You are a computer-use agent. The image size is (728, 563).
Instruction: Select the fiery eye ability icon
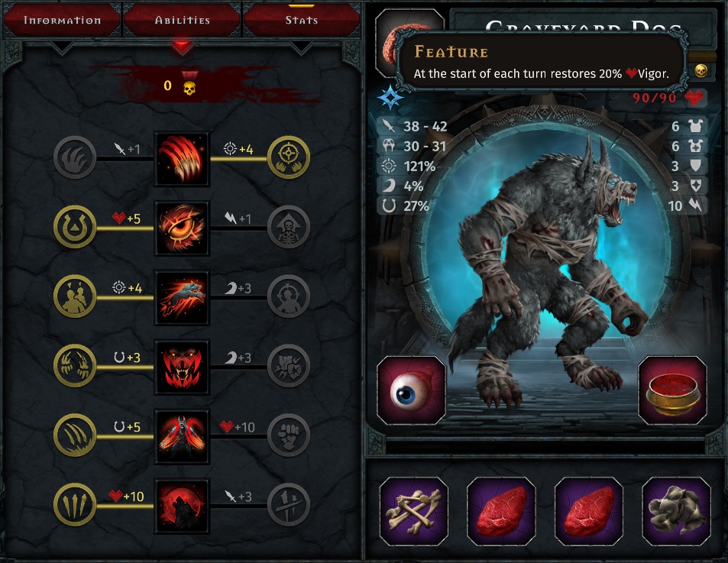click(x=182, y=228)
